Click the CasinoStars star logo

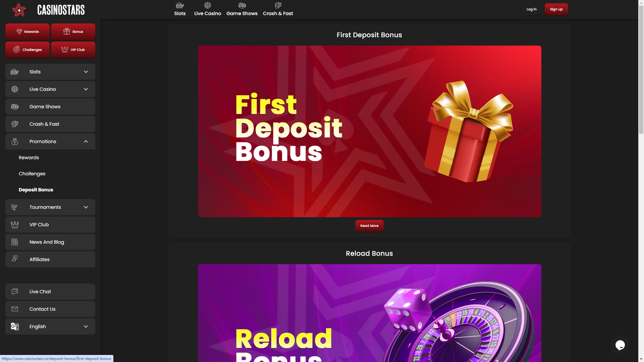pos(19,10)
